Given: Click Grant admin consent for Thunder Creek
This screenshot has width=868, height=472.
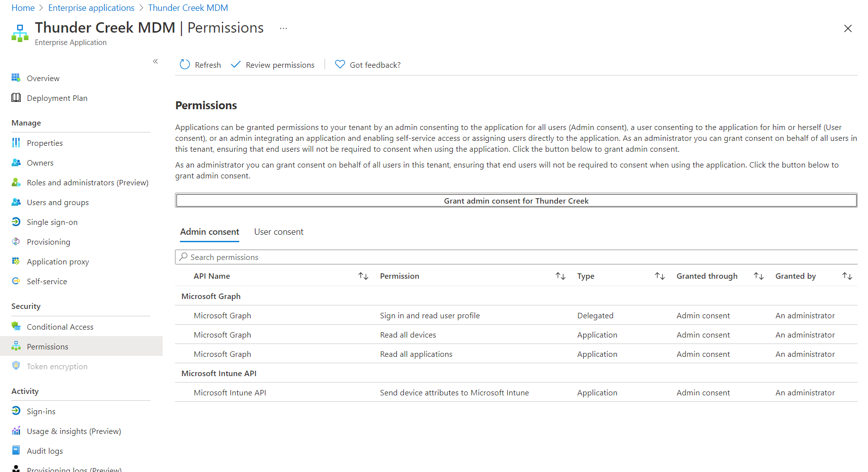Looking at the screenshot, I should pos(516,201).
